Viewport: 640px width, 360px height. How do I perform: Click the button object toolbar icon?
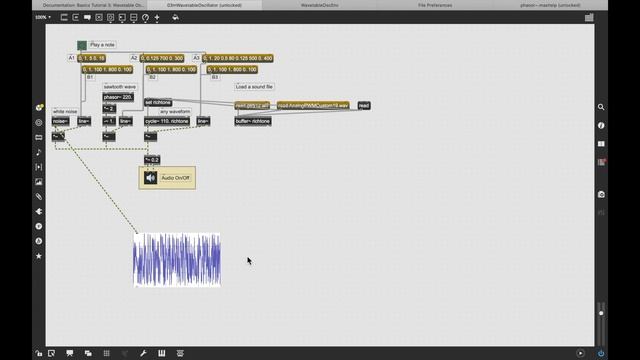click(110, 18)
